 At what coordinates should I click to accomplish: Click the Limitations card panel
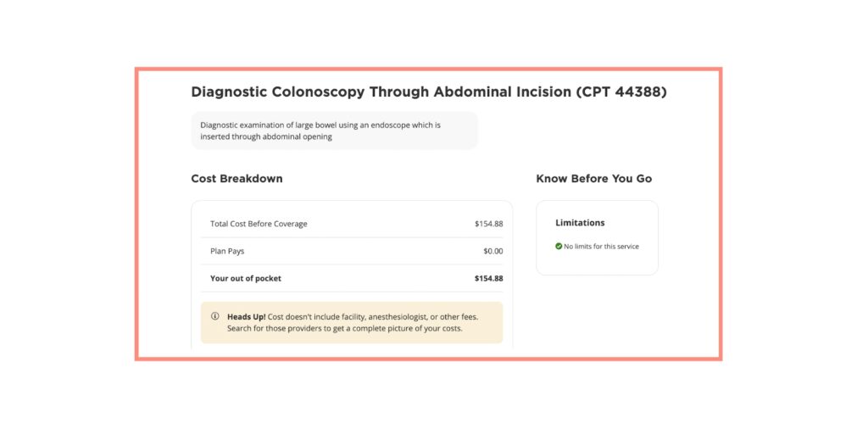coord(598,237)
